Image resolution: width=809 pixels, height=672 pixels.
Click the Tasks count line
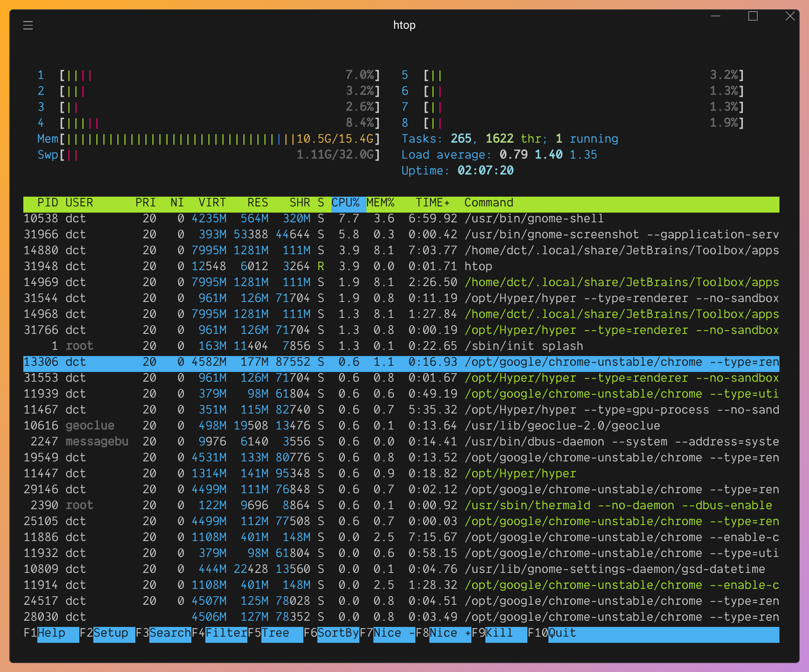[510, 139]
